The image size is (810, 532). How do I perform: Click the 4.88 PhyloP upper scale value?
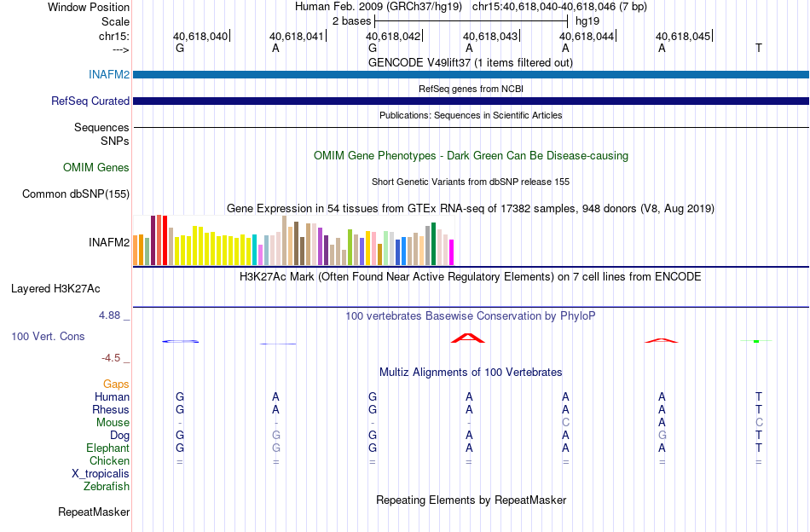point(109,315)
